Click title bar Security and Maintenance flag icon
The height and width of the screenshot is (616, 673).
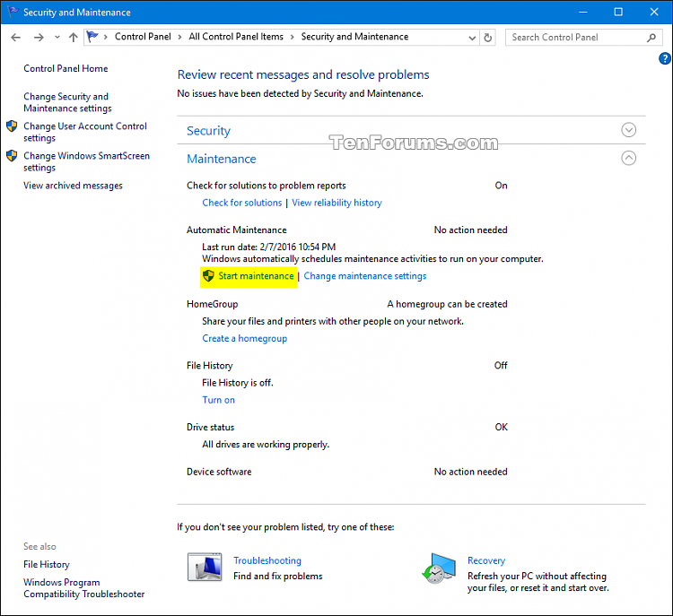click(x=13, y=12)
